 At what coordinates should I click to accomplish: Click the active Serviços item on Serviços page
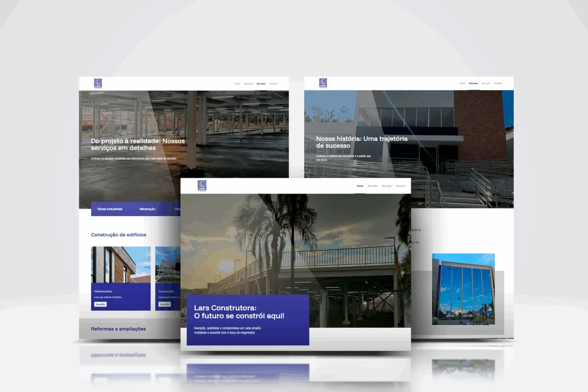(261, 84)
